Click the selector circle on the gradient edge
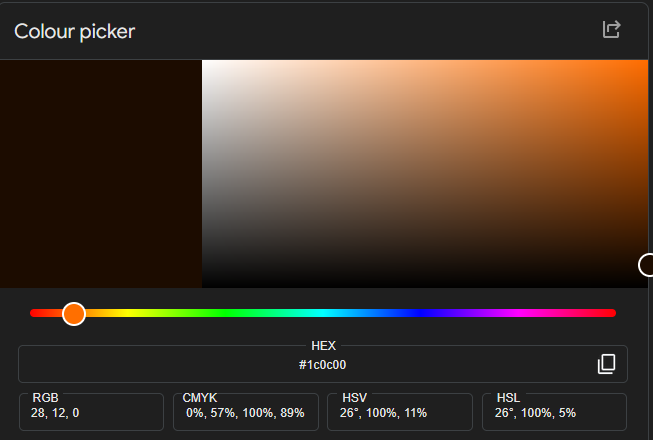Screen dimensions: 653x440 pyautogui.click(x=646, y=265)
